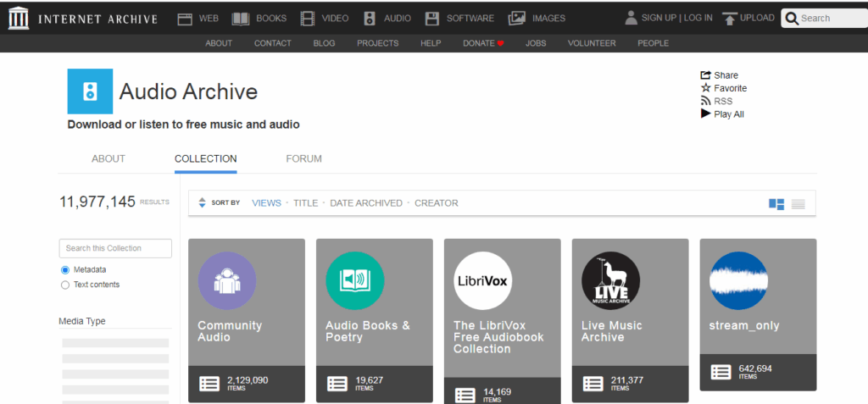This screenshot has height=404, width=868.
Task: Open the Projects menu link
Action: pyautogui.click(x=377, y=43)
